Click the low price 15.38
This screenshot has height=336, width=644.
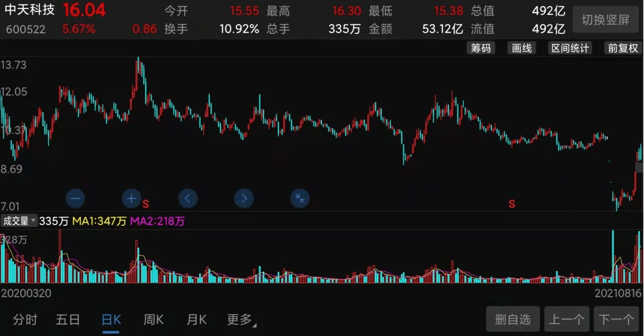click(448, 11)
